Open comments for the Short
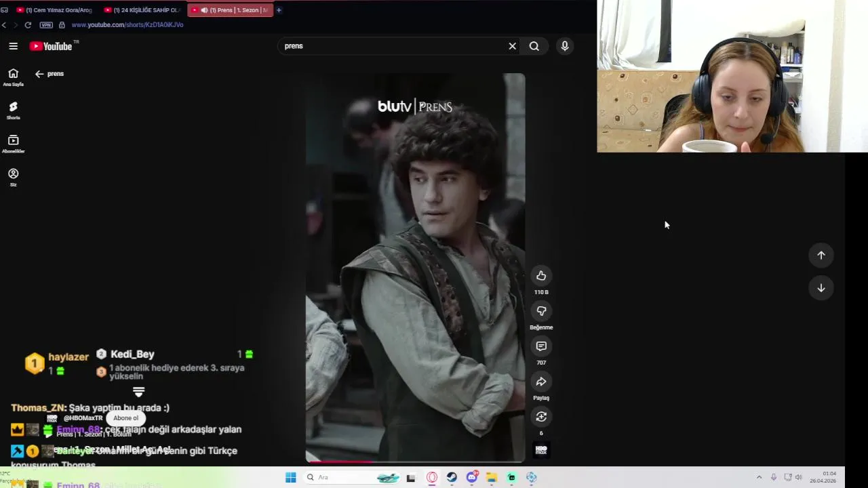The width and height of the screenshot is (868, 488). click(541, 346)
